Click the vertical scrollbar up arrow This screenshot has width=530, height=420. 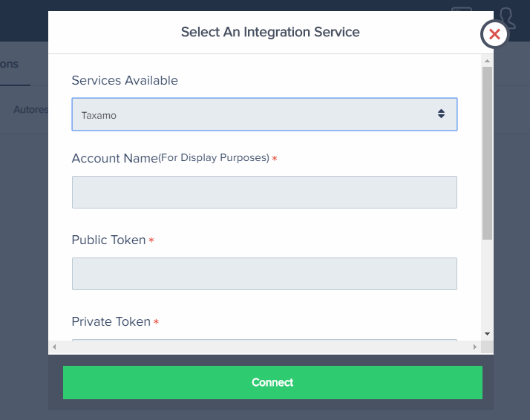pyautogui.click(x=487, y=61)
